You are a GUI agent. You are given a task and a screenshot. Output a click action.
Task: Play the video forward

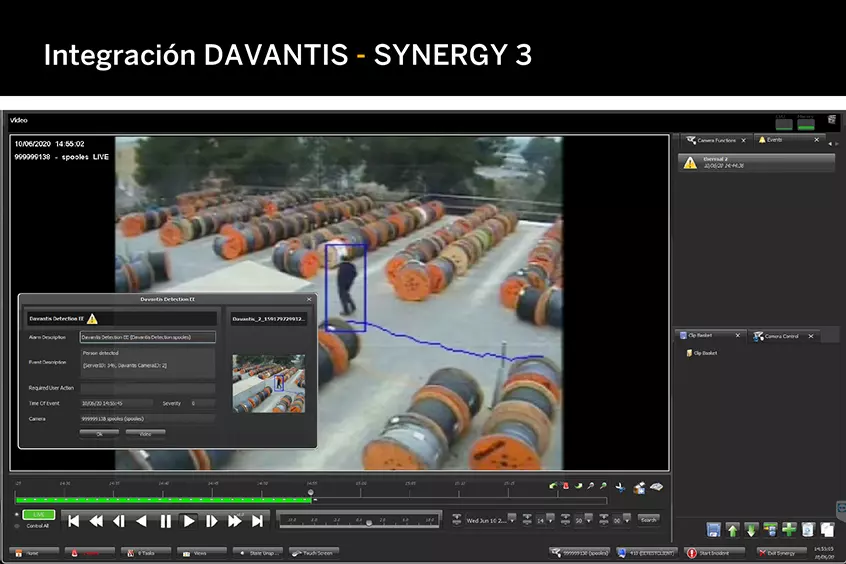click(189, 521)
